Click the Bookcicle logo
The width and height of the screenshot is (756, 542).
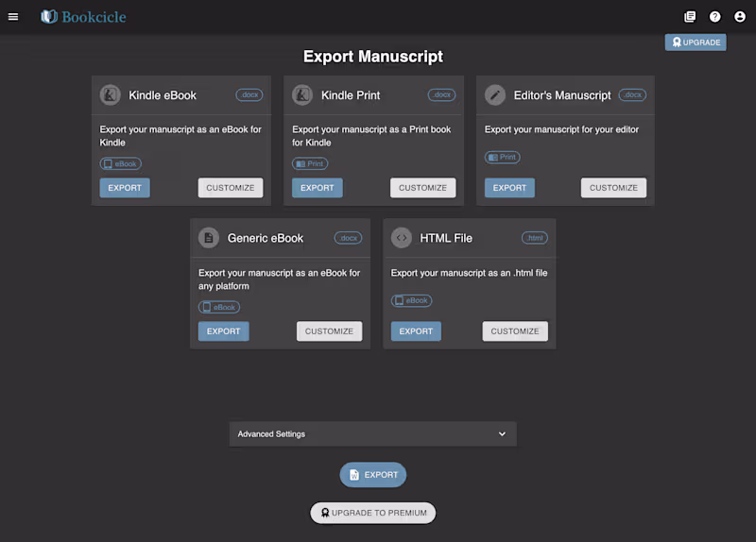pyautogui.click(x=83, y=17)
